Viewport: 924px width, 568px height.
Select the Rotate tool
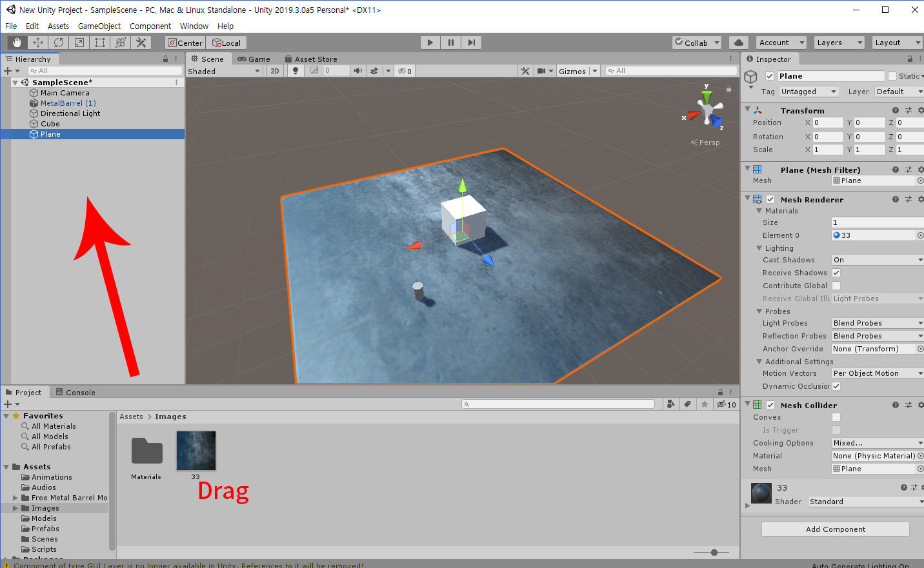tap(59, 43)
